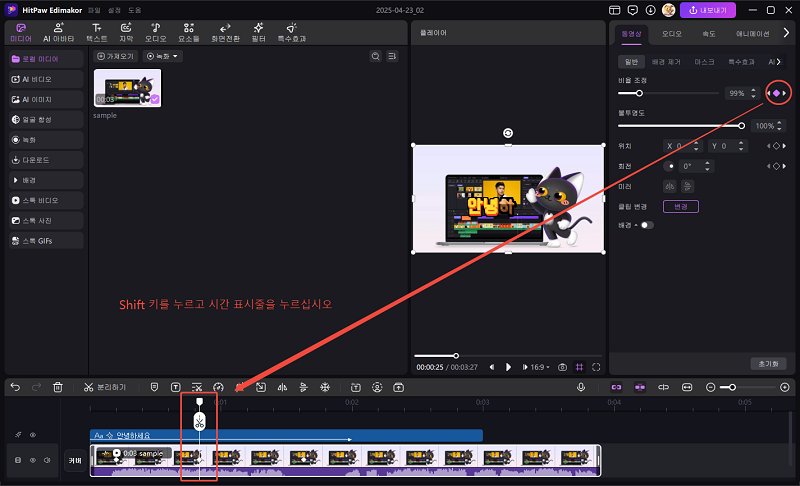The image size is (800, 486).
Task: Click the timeline zoom slider handle
Action: pyautogui.click(x=732, y=387)
